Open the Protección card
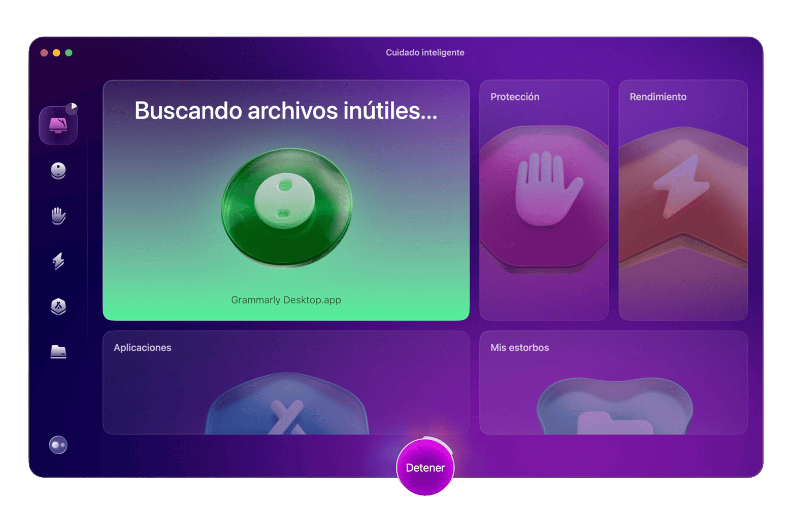Screen dimensions: 792x532 (544, 200)
